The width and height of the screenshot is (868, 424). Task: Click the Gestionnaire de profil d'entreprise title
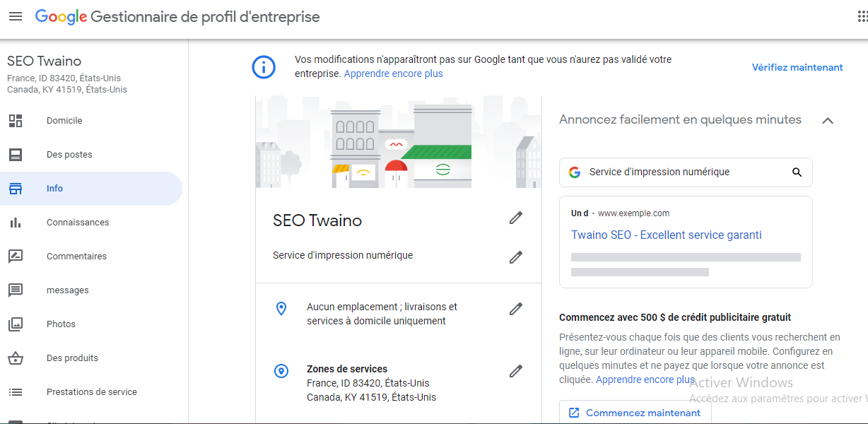(x=206, y=17)
